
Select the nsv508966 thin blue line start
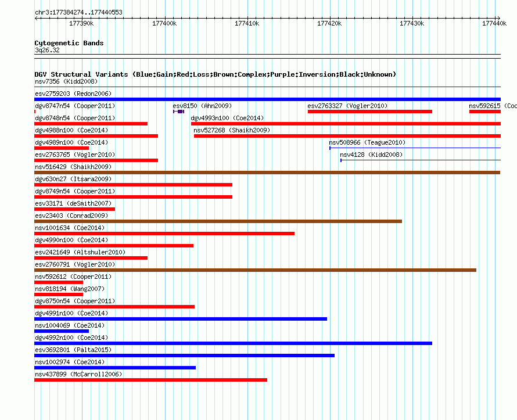pos(330,148)
